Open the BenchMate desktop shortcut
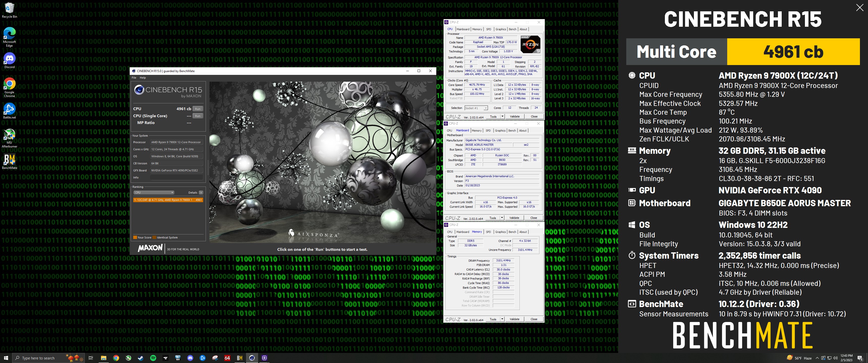 click(x=9, y=161)
